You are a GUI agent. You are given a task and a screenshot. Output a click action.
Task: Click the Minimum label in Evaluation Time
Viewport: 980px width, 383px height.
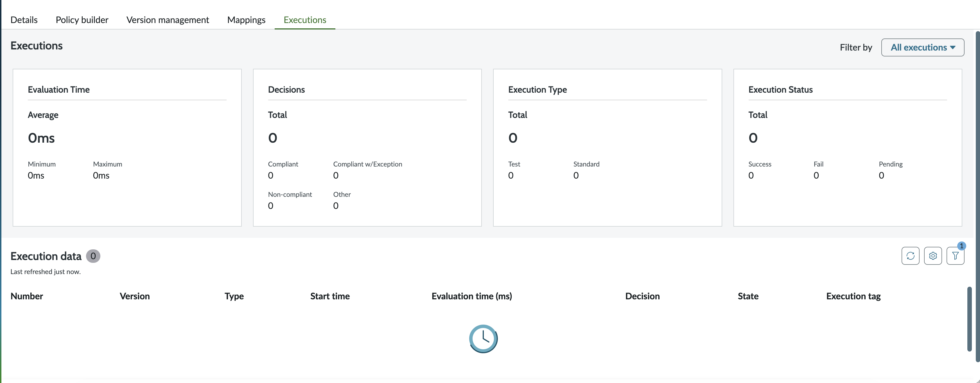point(42,164)
